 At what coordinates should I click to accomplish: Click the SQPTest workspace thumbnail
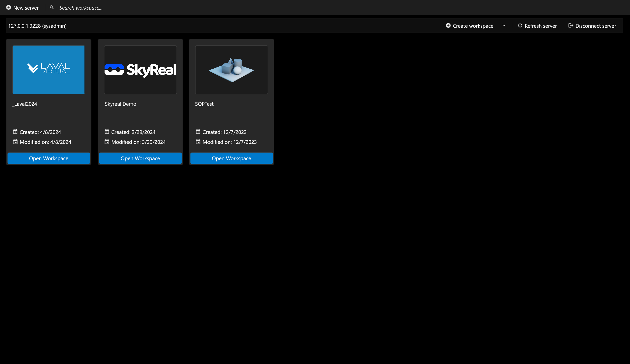[x=231, y=70]
